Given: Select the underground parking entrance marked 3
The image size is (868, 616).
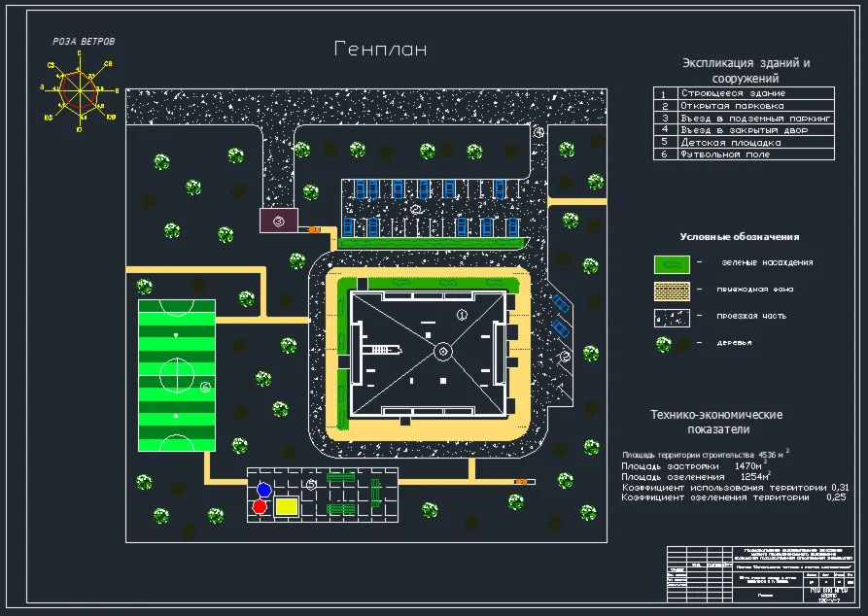Looking at the screenshot, I should 279,221.
